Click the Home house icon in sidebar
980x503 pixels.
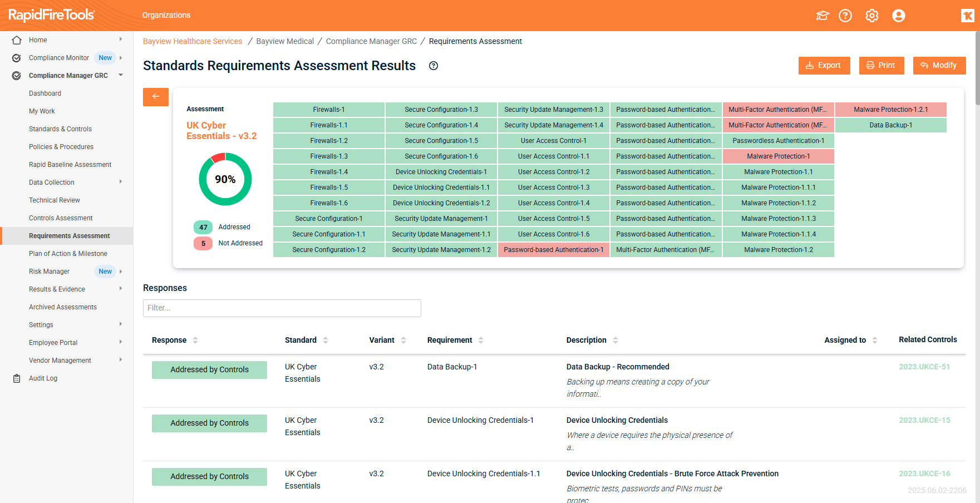pyautogui.click(x=17, y=40)
